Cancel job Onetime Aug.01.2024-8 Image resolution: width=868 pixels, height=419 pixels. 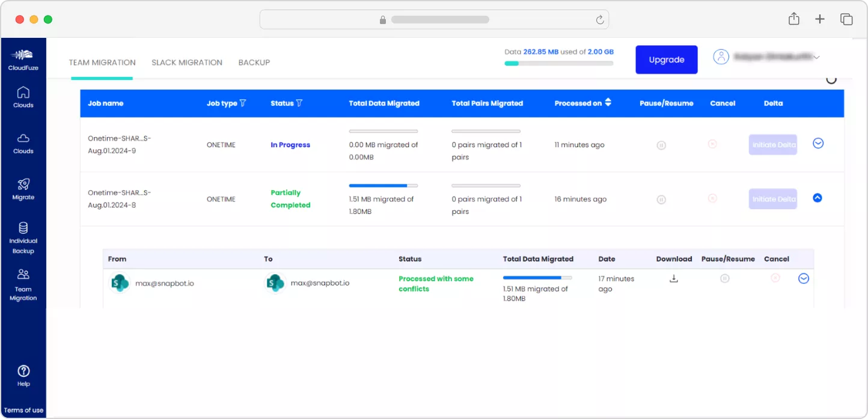(712, 198)
